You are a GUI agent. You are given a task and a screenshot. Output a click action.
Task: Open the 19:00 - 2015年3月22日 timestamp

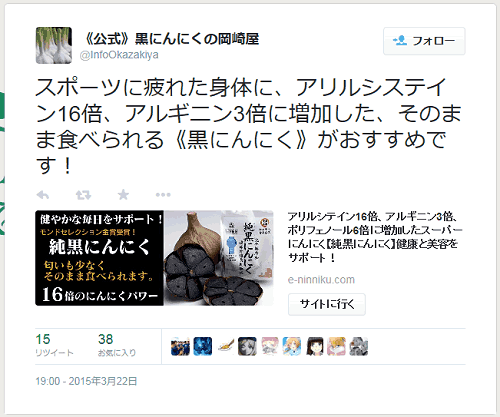point(86,381)
